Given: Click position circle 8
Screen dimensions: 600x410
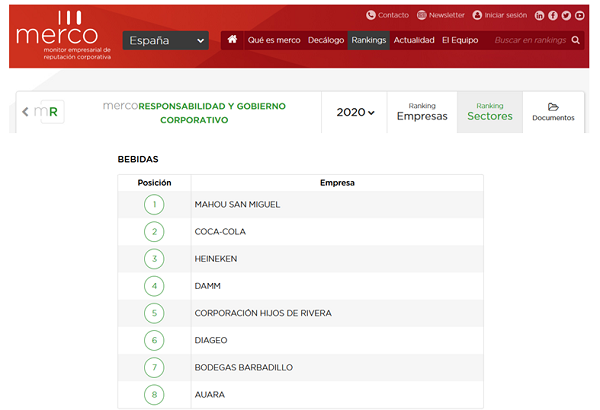Looking at the screenshot, I should tap(154, 395).
